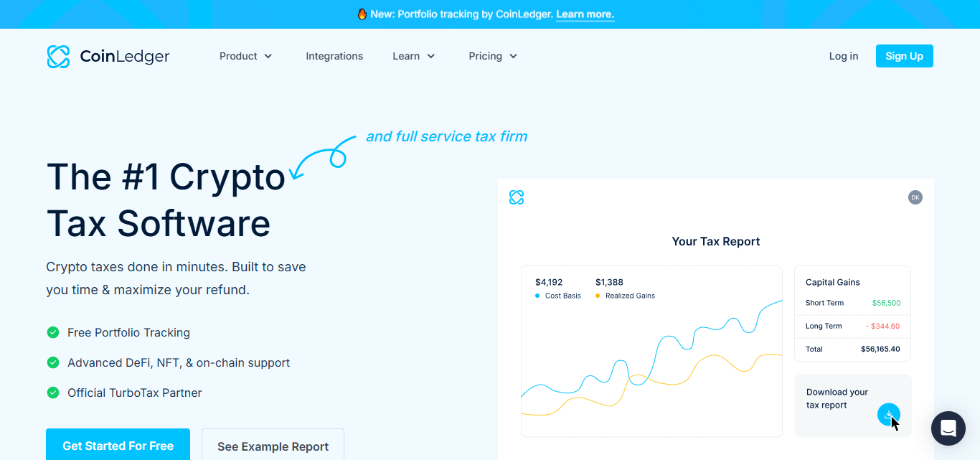Image resolution: width=980 pixels, height=460 pixels.
Task: Click the fire emoji in the announcement banner
Action: [362, 14]
